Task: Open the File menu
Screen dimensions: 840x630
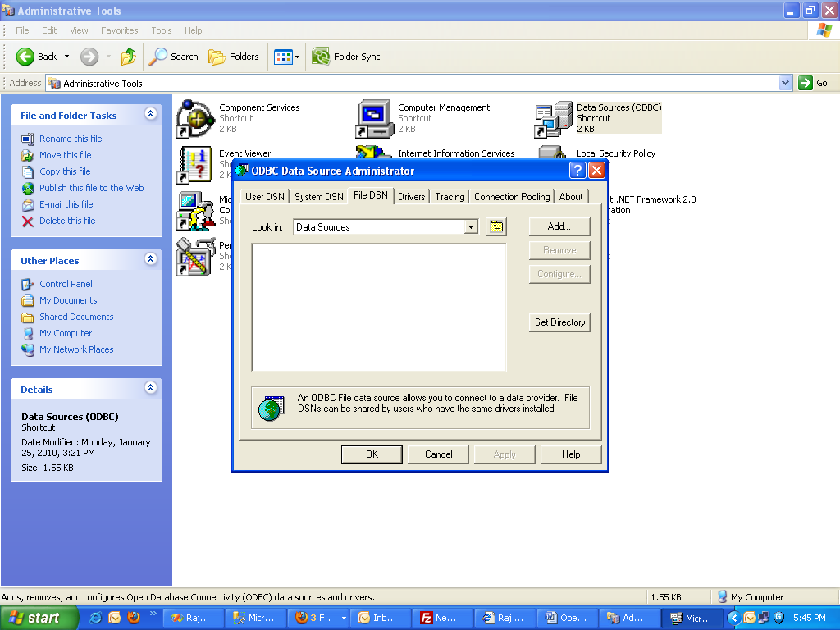Action: coord(22,30)
